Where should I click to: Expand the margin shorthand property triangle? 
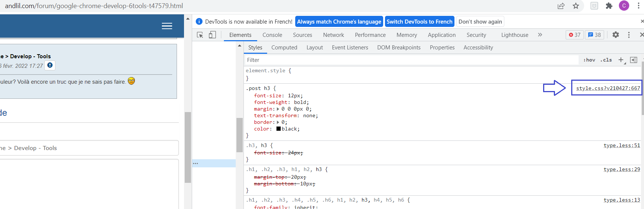(x=278, y=109)
